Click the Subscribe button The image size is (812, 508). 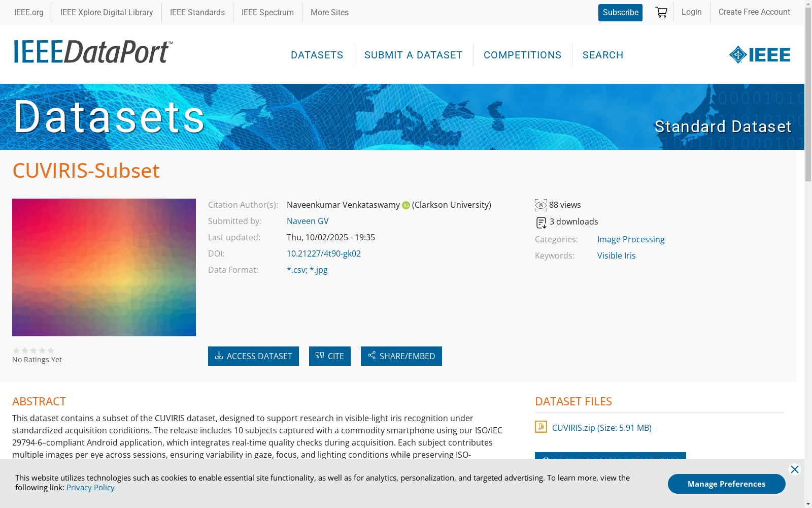click(x=620, y=13)
